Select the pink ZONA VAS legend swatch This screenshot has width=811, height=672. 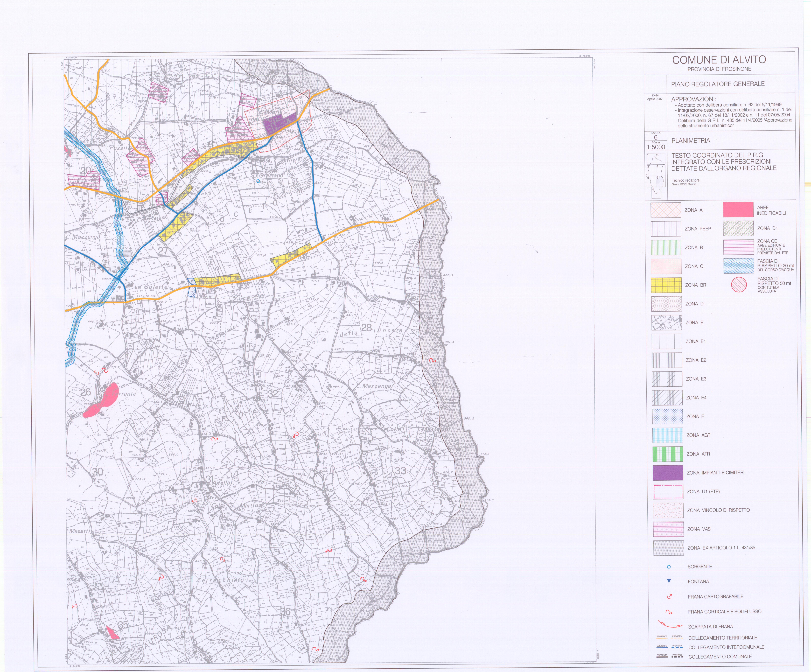[x=668, y=529]
